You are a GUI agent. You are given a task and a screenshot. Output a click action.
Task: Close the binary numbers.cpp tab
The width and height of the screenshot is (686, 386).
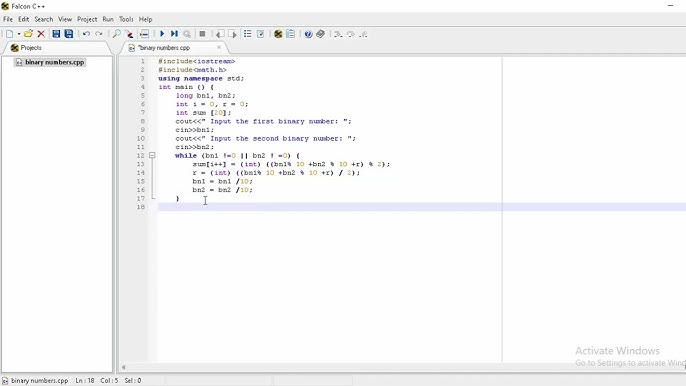click(x=219, y=47)
